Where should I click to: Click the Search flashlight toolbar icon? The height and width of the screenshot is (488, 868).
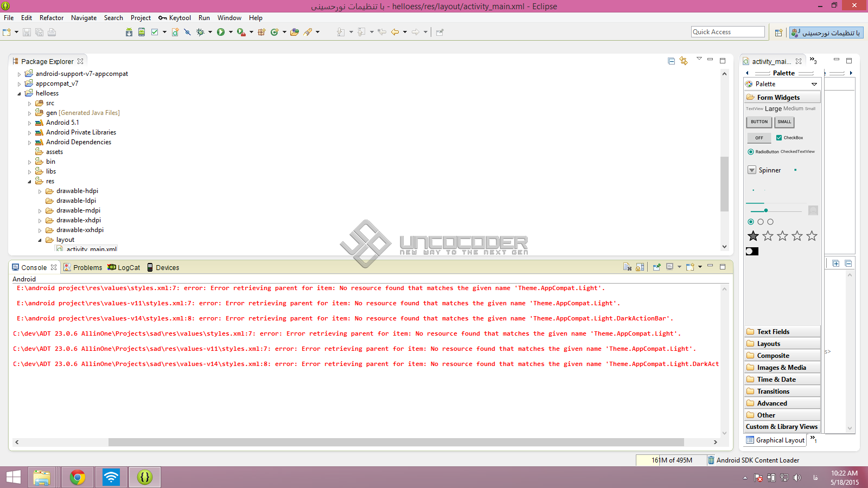pos(308,33)
